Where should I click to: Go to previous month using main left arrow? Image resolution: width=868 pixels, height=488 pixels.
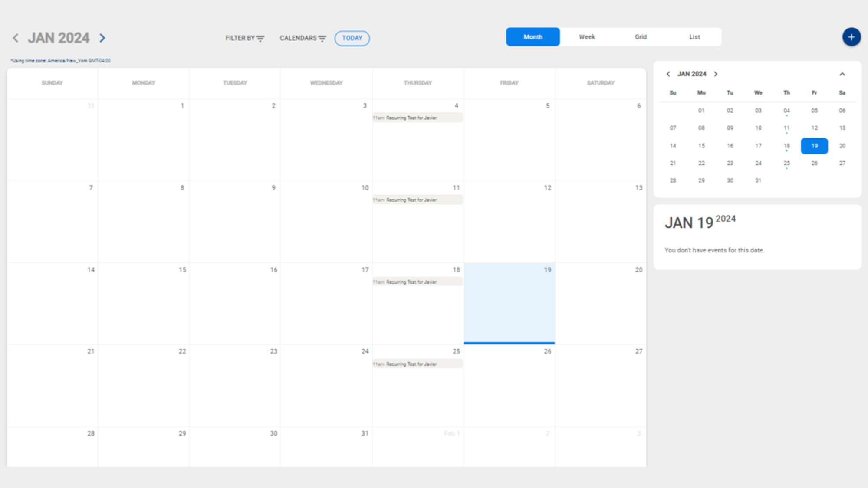[x=16, y=38]
